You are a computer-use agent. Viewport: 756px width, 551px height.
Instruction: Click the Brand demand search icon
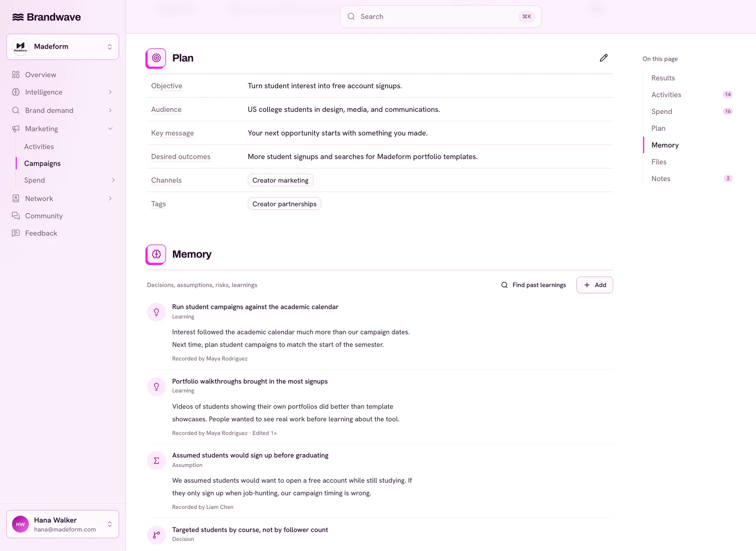click(16, 110)
